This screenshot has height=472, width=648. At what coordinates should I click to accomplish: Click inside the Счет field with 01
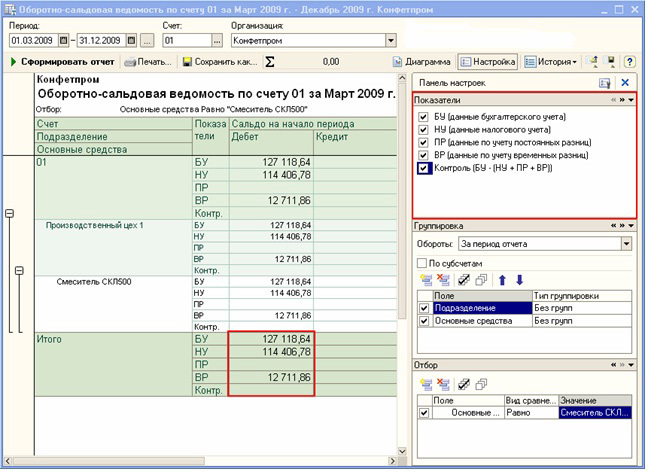[x=187, y=41]
